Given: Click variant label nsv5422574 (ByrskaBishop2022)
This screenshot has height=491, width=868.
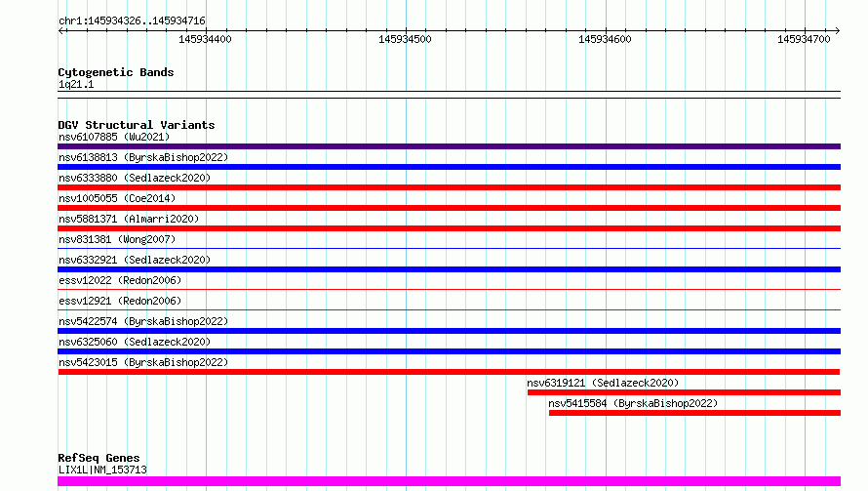Looking at the screenshot, I should 143,321.
